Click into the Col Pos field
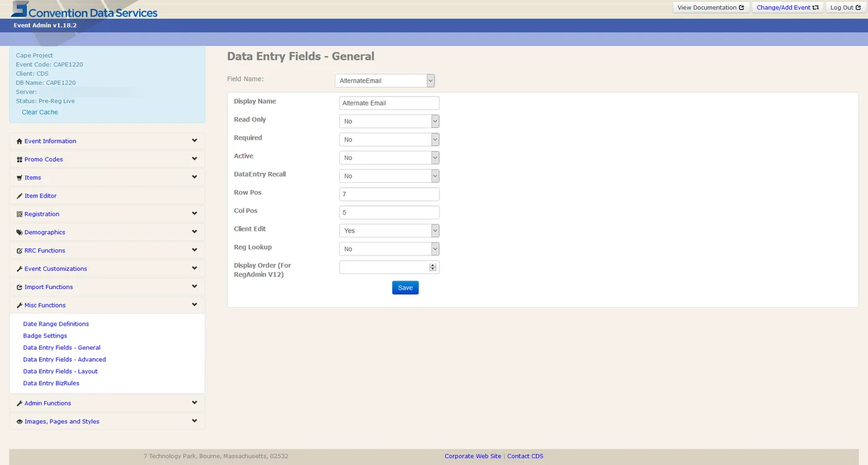 [389, 212]
